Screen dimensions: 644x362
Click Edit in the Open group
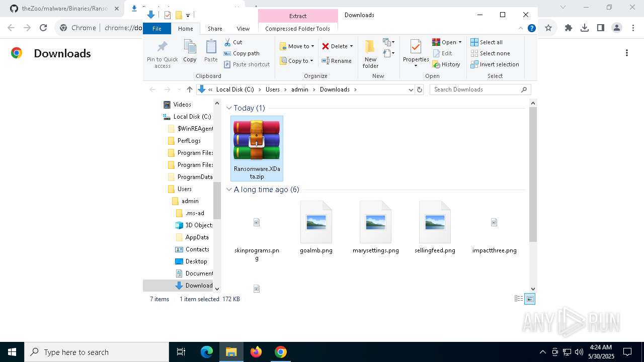(442, 53)
